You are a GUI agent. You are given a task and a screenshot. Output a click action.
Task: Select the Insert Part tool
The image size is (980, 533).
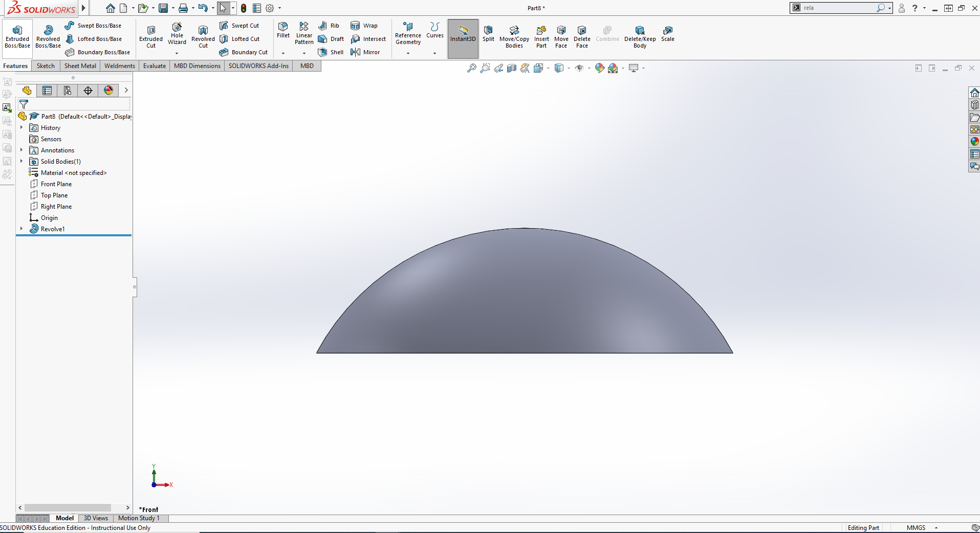pyautogui.click(x=541, y=37)
